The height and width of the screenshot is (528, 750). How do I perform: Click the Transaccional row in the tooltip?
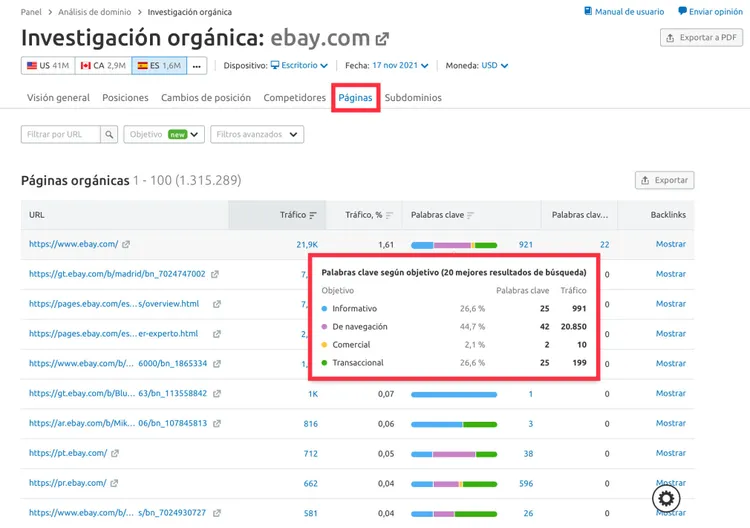(x=453, y=363)
